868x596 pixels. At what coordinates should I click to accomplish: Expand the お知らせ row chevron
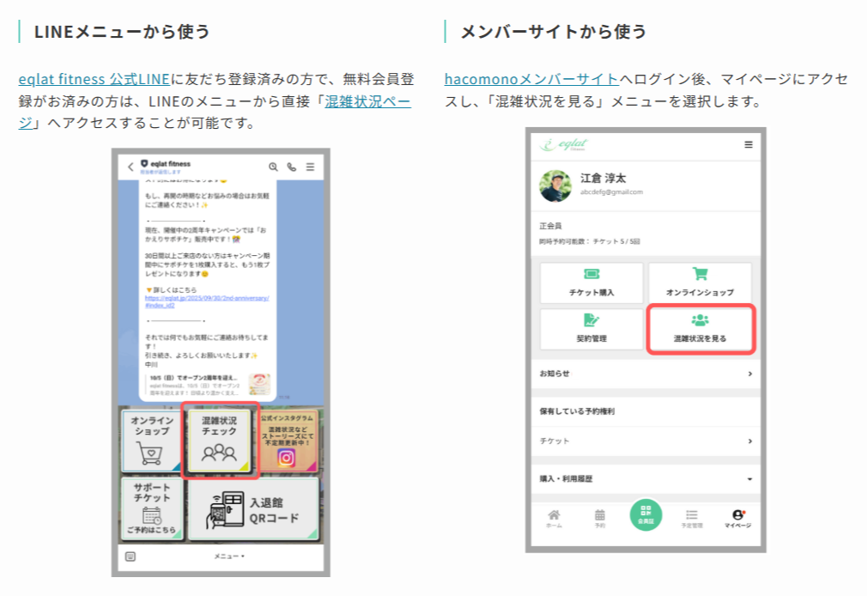point(750,374)
